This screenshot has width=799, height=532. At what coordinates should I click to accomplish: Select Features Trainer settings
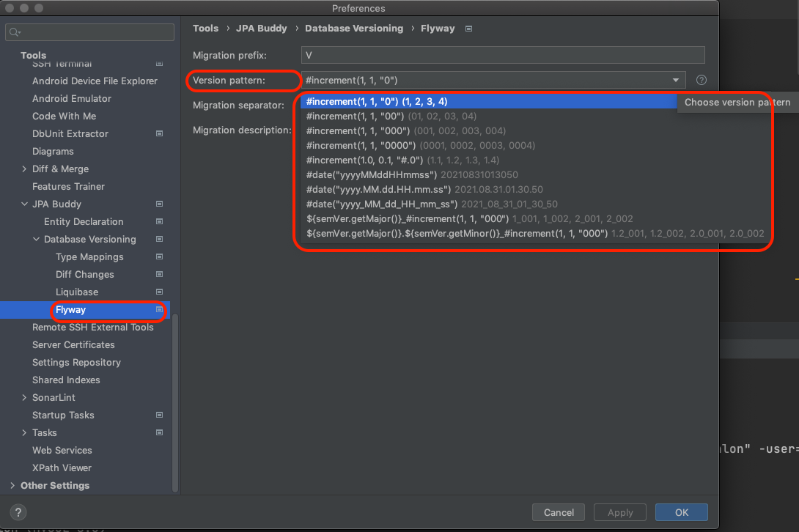point(68,187)
